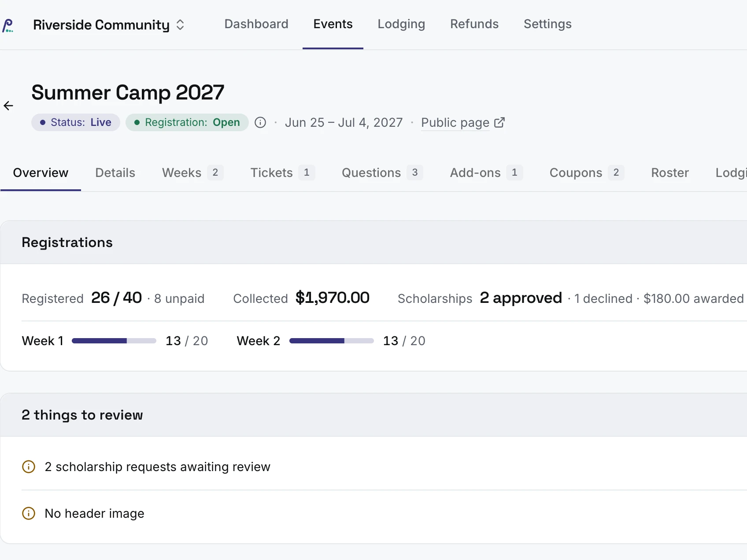Viewport: 747px width, 560px height.
Task: Switch to the Details tab
Action: [x=115, y=173]
